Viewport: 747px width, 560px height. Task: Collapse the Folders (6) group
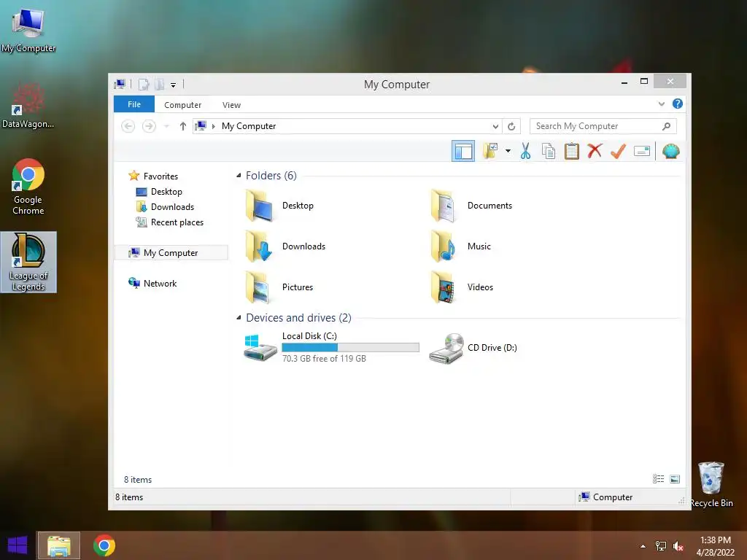tap(239, 176)
